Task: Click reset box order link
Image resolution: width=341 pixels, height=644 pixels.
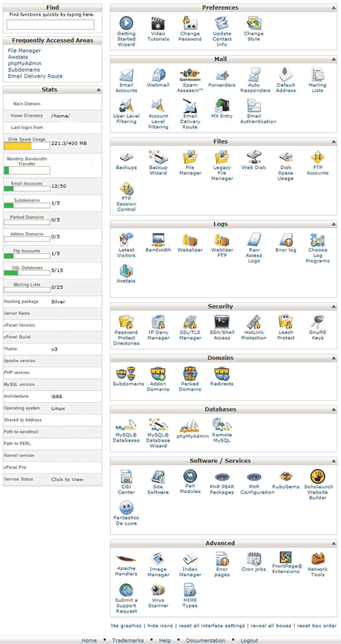Action: [316, 626]
